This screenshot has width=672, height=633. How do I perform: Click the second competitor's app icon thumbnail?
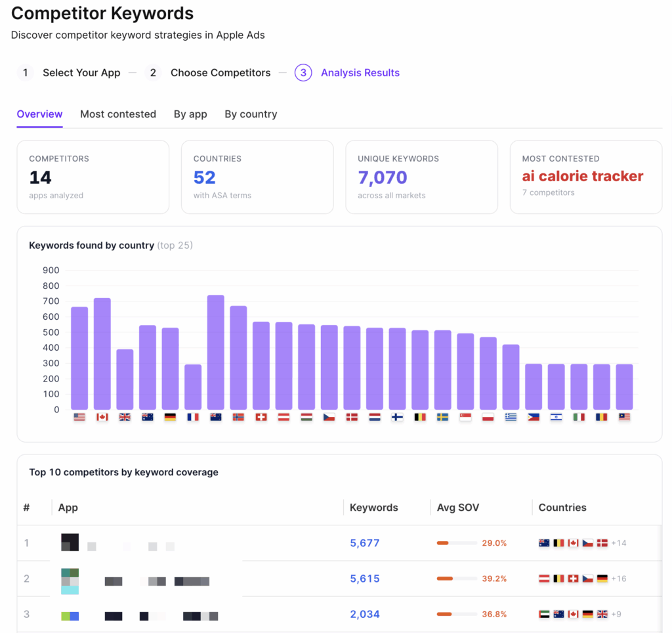click(x=70, y=578)
